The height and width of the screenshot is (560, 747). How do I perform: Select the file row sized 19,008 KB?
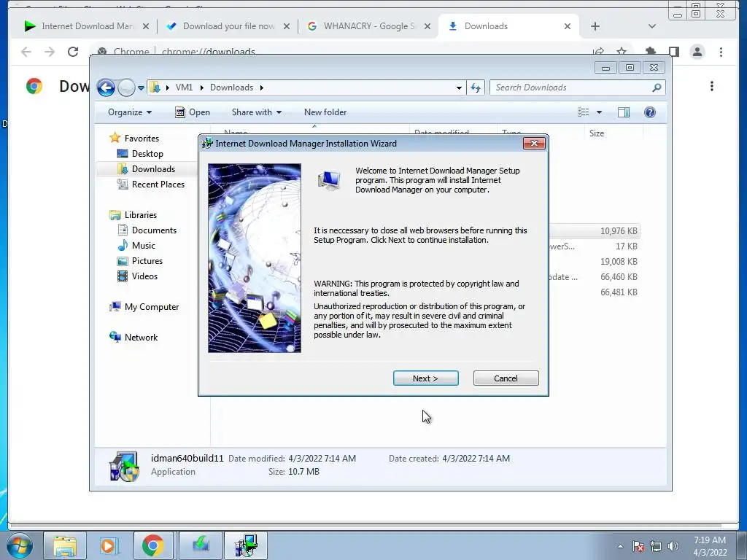pyautogui.click(x=594, y=262)
